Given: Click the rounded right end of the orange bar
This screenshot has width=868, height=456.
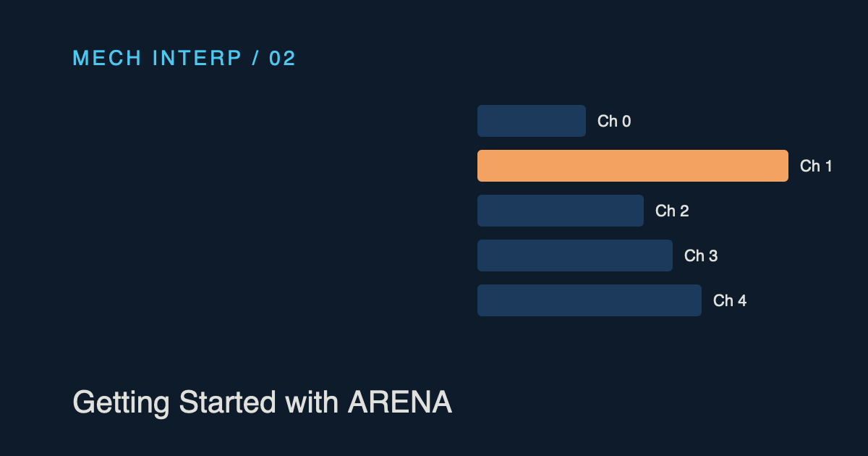Looking at the screenshot, I should click(x=783, y=166).
